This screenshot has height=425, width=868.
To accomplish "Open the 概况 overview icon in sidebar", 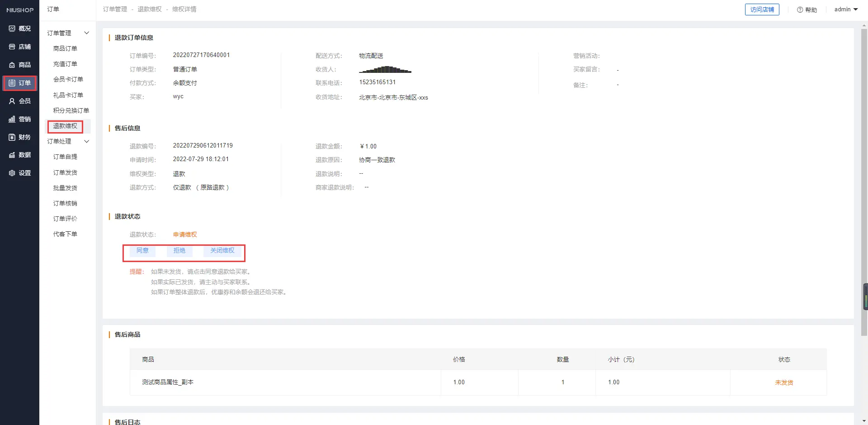I will 12,29.
